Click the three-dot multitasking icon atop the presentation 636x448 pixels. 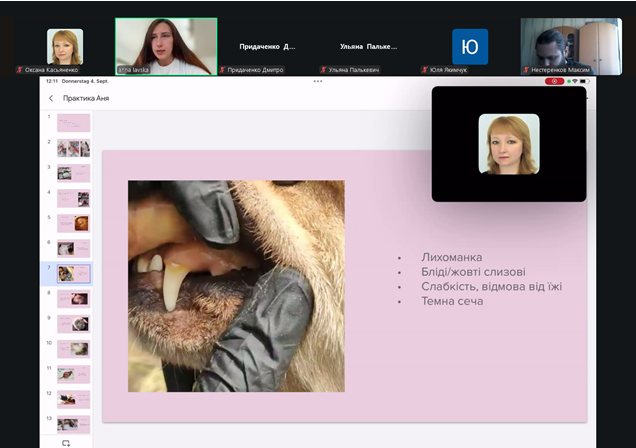(318, 81)
